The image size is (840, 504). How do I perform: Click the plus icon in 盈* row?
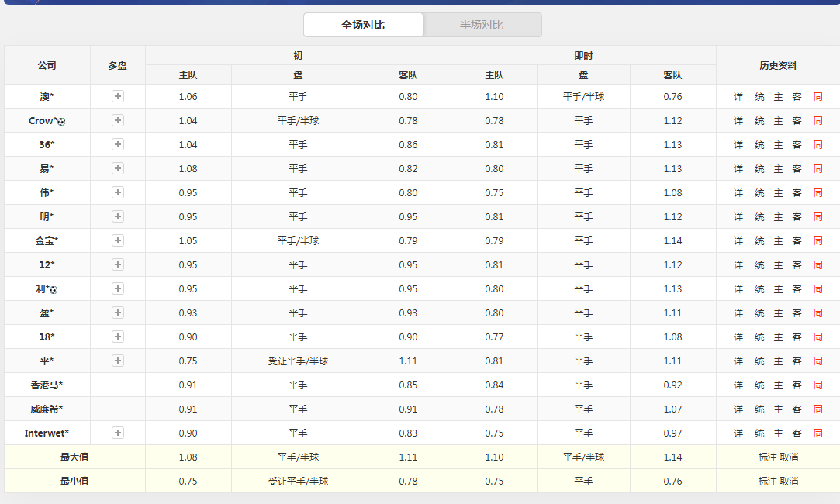click(118, 312)
